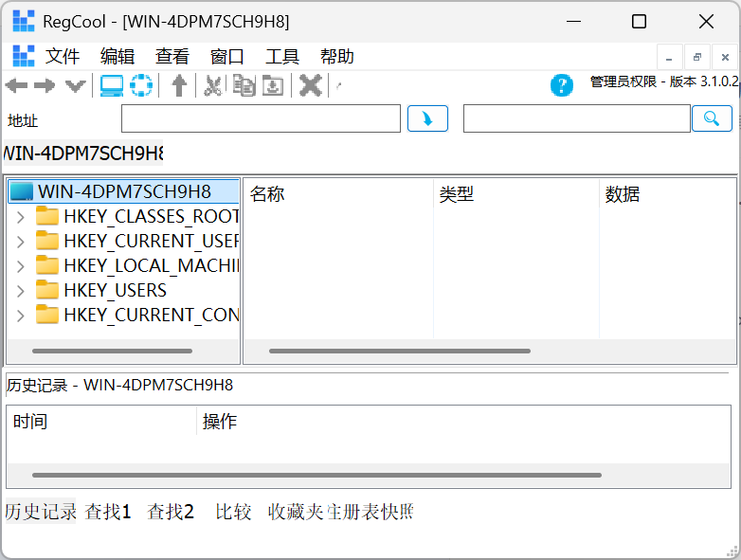Open the 编辑 menu

(117, 56)
